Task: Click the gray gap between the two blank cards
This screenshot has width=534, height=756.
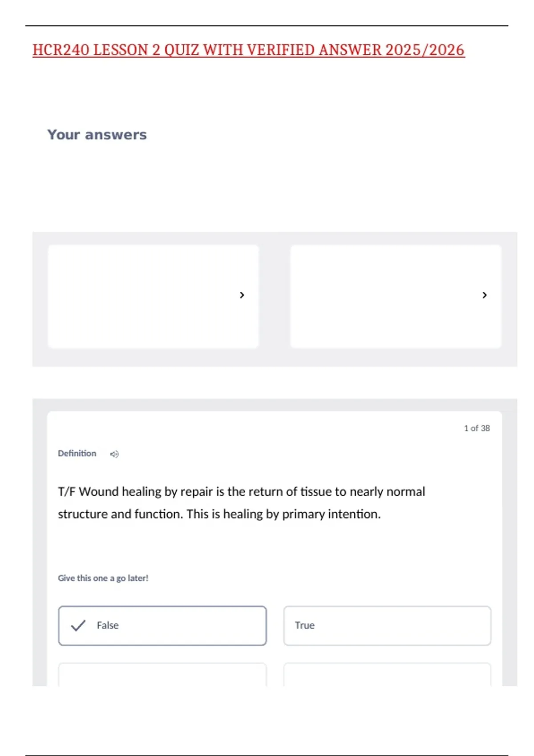Action: click(x=275, y=296)
